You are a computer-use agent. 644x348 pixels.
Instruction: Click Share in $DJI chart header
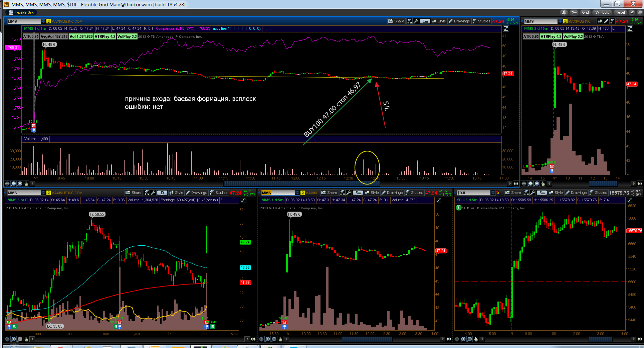(x=513, y=193)
